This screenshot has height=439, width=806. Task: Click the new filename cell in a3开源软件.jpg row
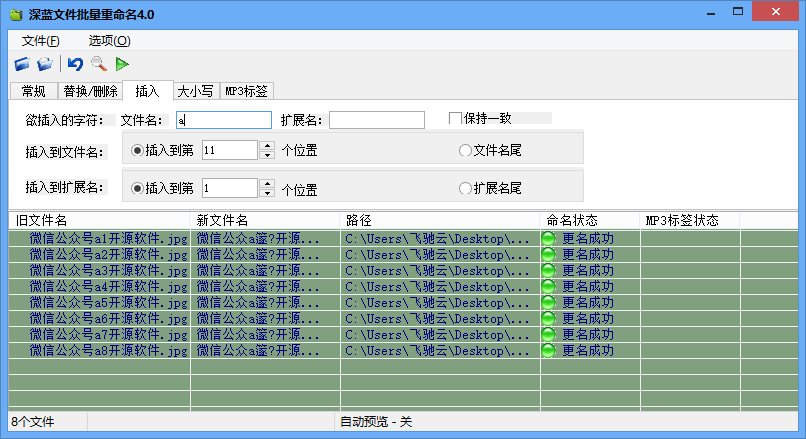point(265,270)
